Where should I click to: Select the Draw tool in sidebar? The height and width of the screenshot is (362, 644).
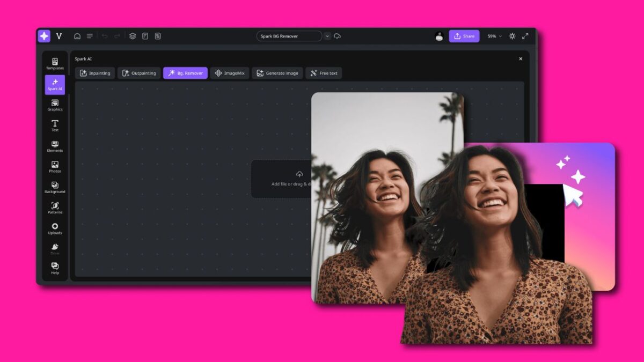[55, 249]
